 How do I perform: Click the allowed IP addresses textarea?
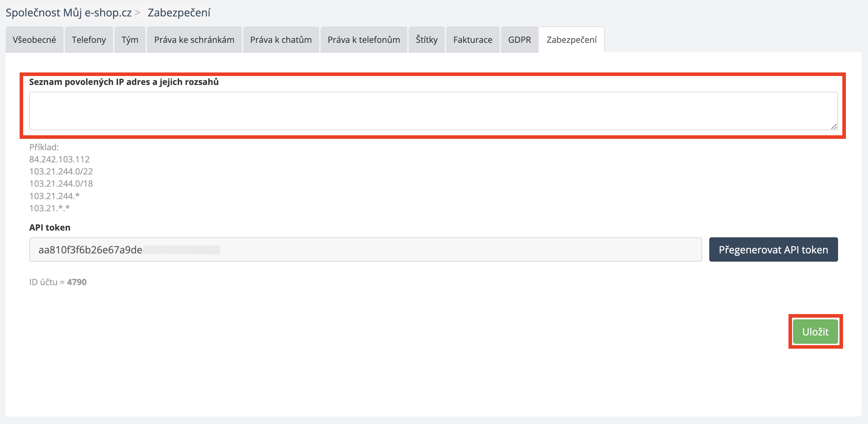433,111
